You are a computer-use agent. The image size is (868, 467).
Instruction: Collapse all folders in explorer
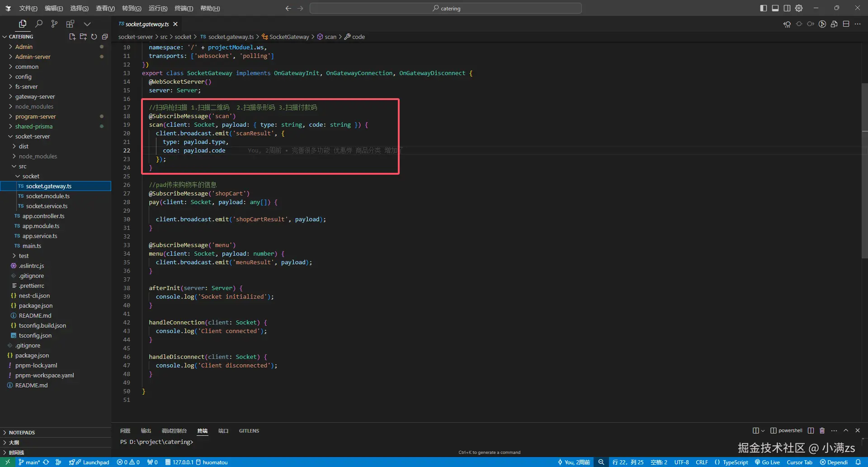click(x=105, y=37)
